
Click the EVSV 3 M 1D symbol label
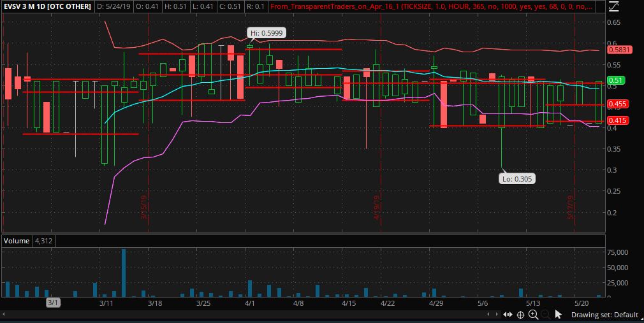(47, 6)
